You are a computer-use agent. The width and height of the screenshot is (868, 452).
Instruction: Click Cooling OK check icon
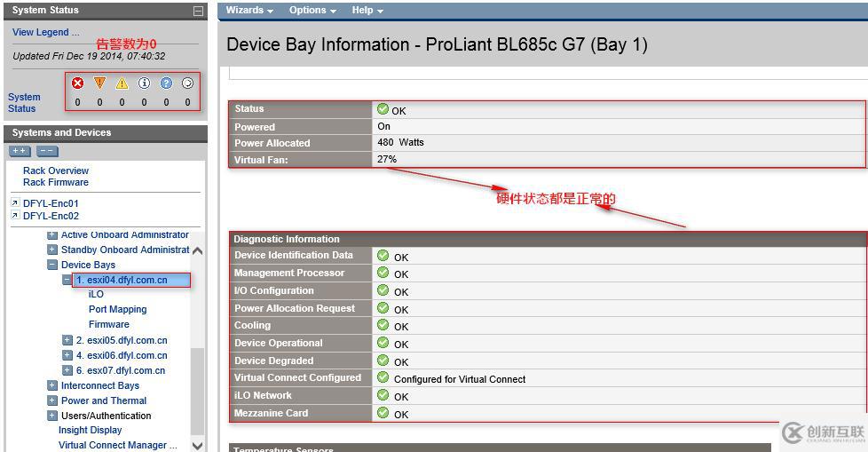383,325
